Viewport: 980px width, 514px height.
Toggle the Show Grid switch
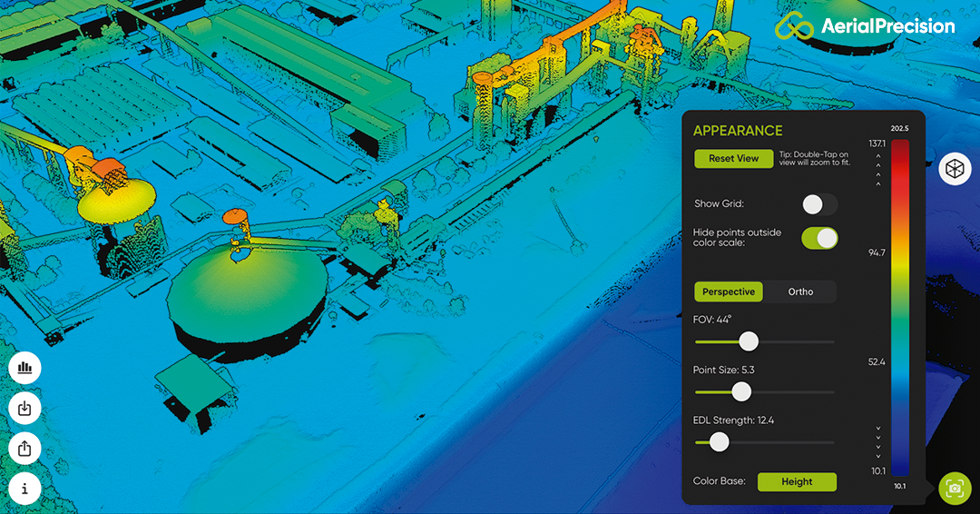tap(820, 203)
